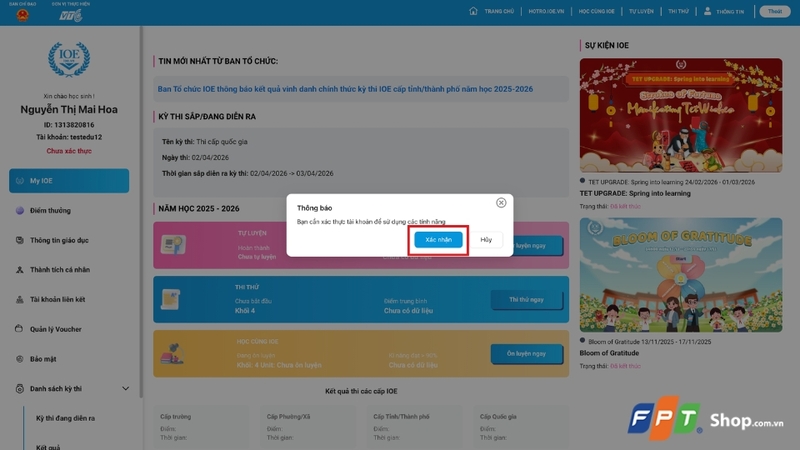Click the Xác nhận button in dialog
This screenshot has height=450, width=800.
[438, 240]
